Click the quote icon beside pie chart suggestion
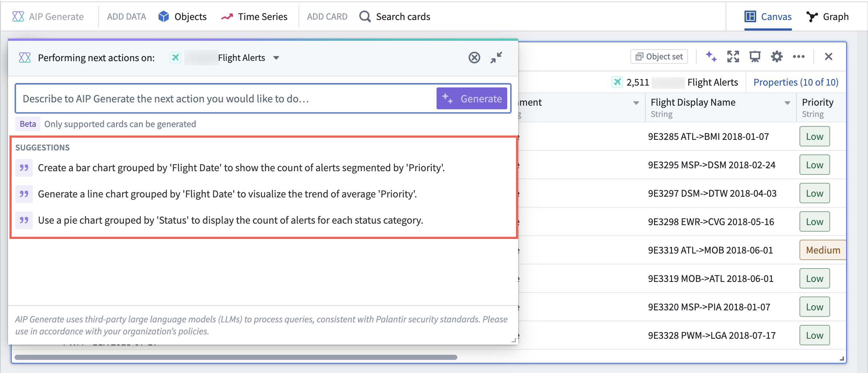The width and height of the screenshot is (868, 373). pos(24,220)
